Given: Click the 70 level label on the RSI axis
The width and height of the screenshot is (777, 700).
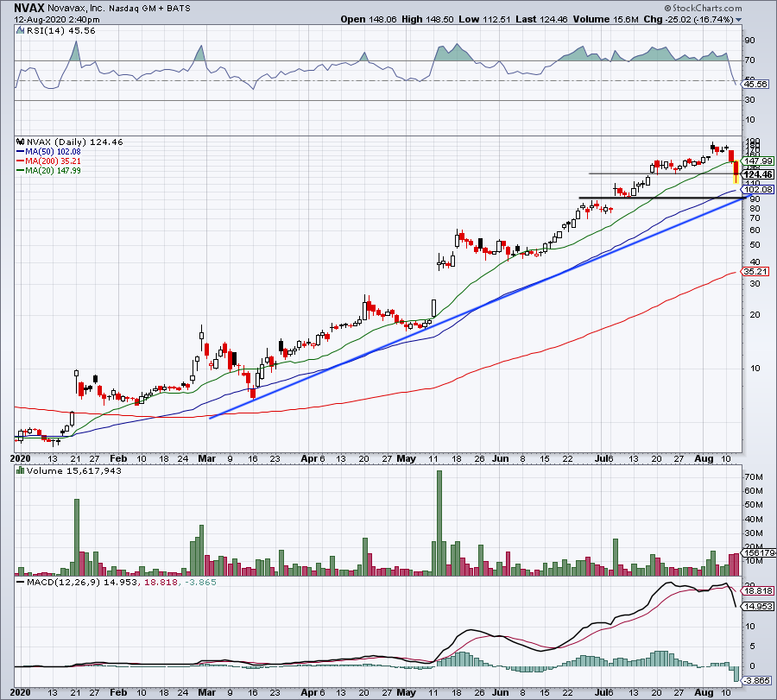Looking at the screenshot, I should pyautogui.click(x=749, y=60).
